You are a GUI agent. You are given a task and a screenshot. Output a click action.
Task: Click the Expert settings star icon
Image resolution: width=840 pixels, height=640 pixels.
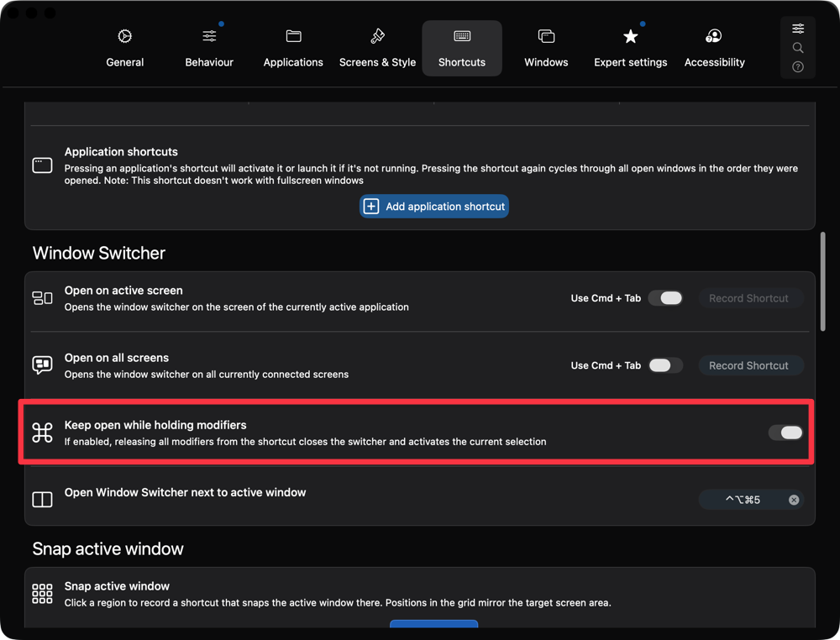631,36
